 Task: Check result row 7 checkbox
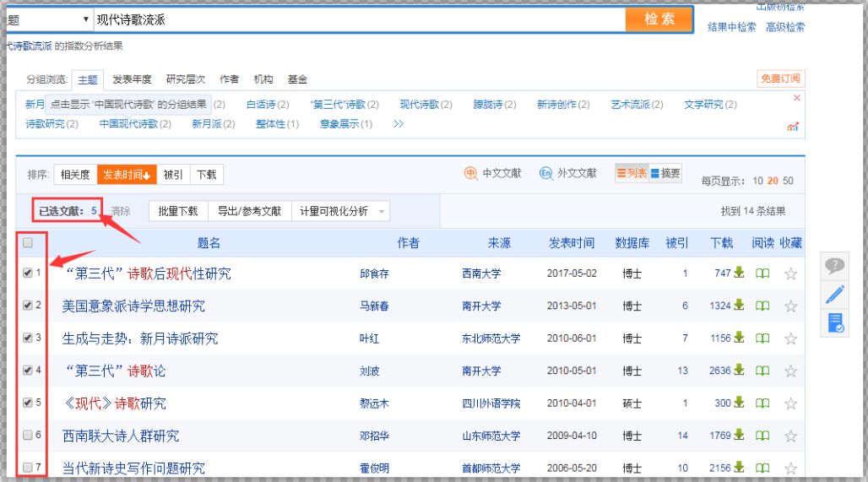click(28, 467)
